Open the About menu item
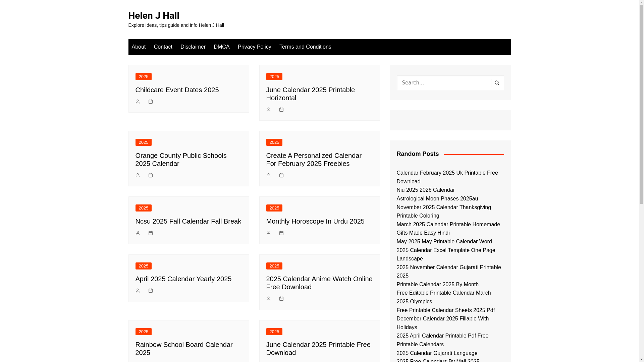 139,47
